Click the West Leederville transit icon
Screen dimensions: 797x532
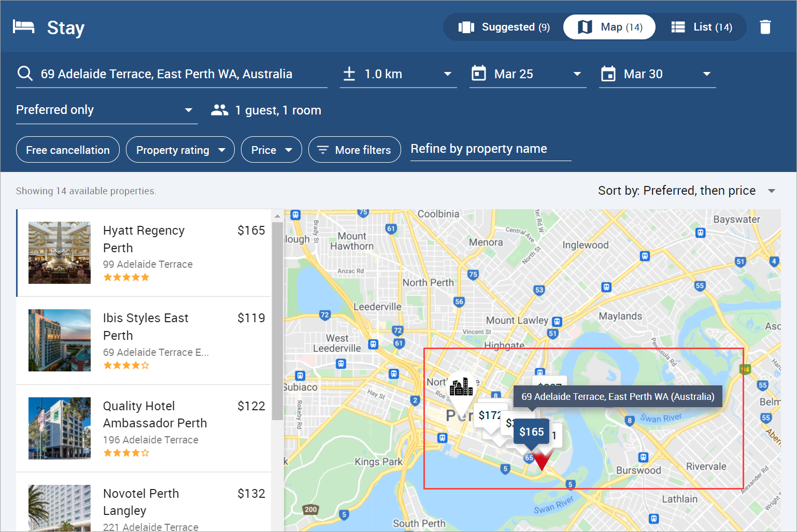[373, 344]
